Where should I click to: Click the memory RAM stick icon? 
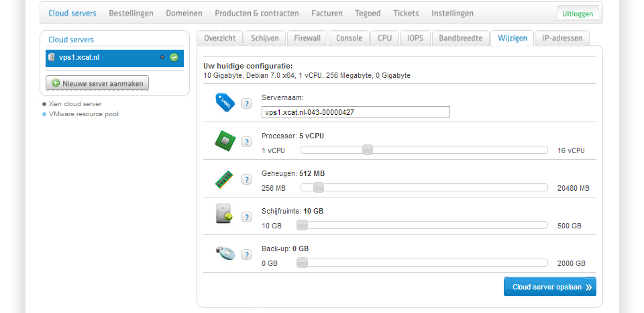coord(224,179)
